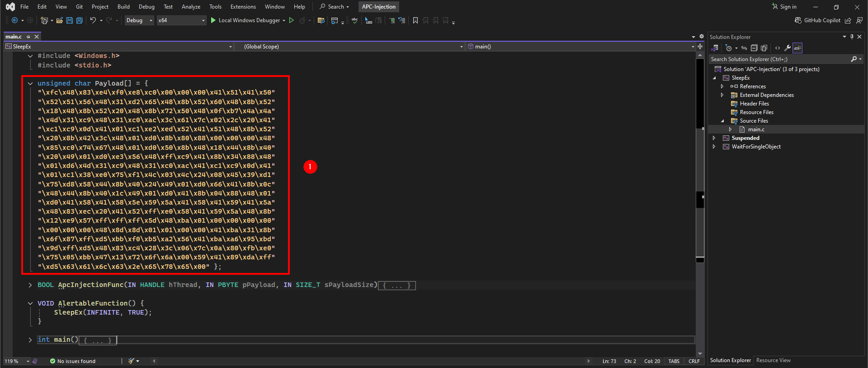868x368 pixels.
Task: Switch to the Resource View tab
Action: click(x=774, y=360)
